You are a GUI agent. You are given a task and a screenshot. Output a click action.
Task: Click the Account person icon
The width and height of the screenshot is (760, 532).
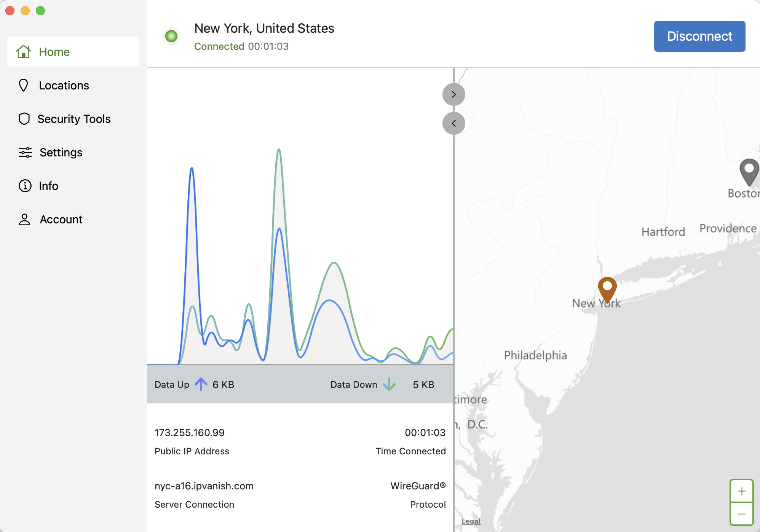tap(25, 219)
